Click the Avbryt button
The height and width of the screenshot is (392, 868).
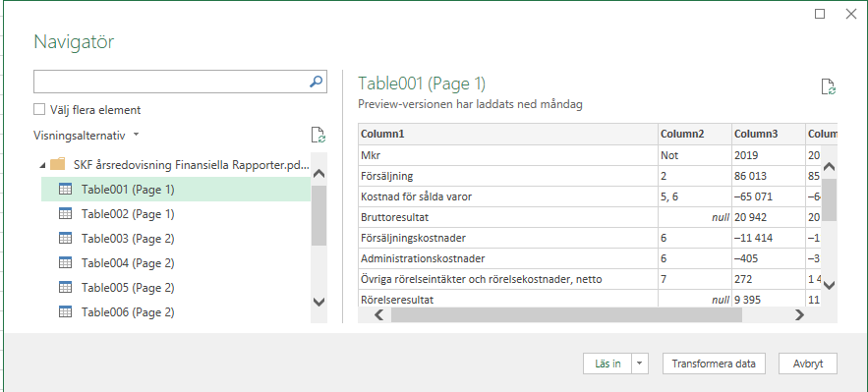click(x=808, y=364)
